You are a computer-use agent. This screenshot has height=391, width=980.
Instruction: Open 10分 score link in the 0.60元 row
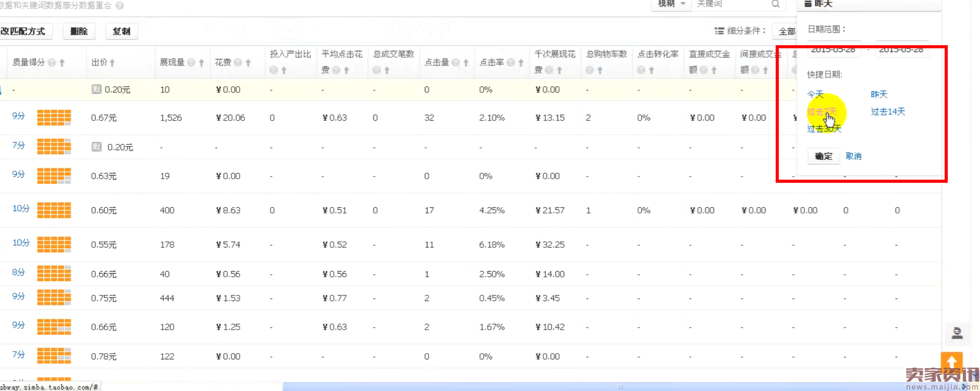pos(21,208)
